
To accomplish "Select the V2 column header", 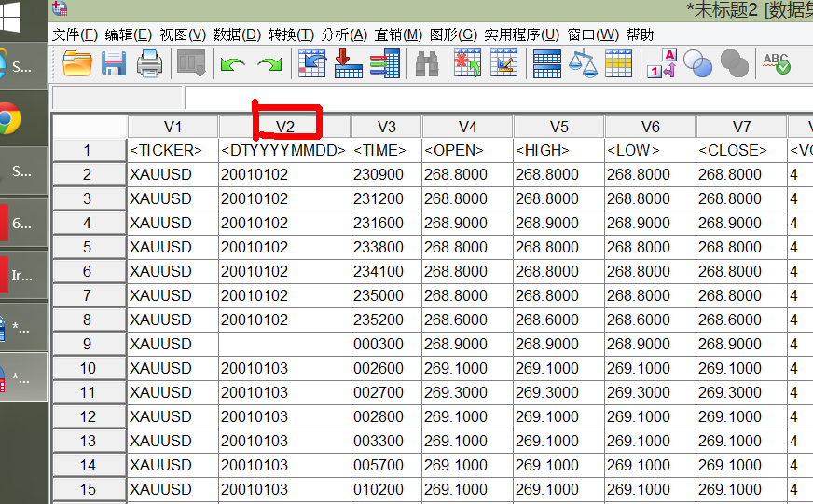I will tap(284, 127).
